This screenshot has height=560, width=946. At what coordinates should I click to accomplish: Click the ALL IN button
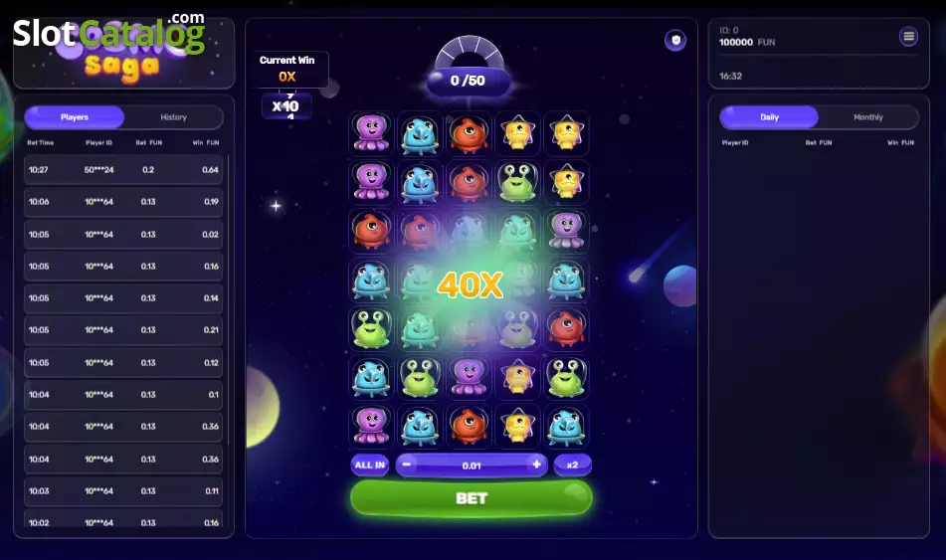(x=370, y=465)
